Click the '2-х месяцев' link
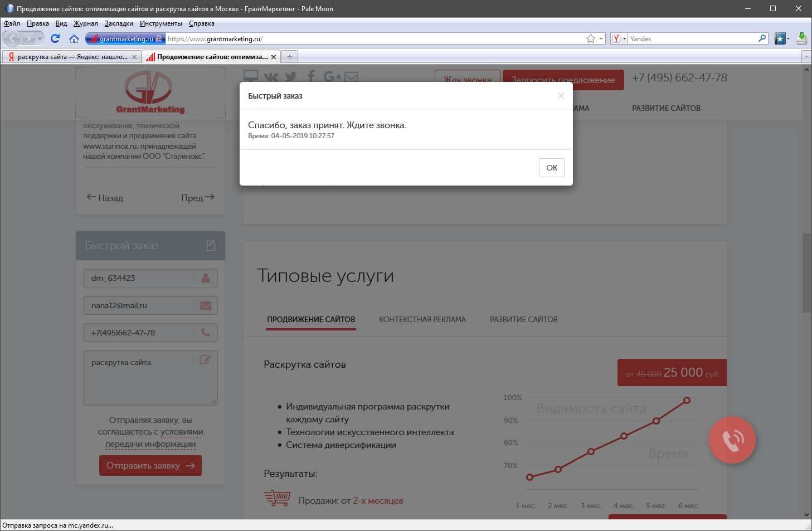Image resolution: width=812 pixels, height=531 pixels. point(378,500)
